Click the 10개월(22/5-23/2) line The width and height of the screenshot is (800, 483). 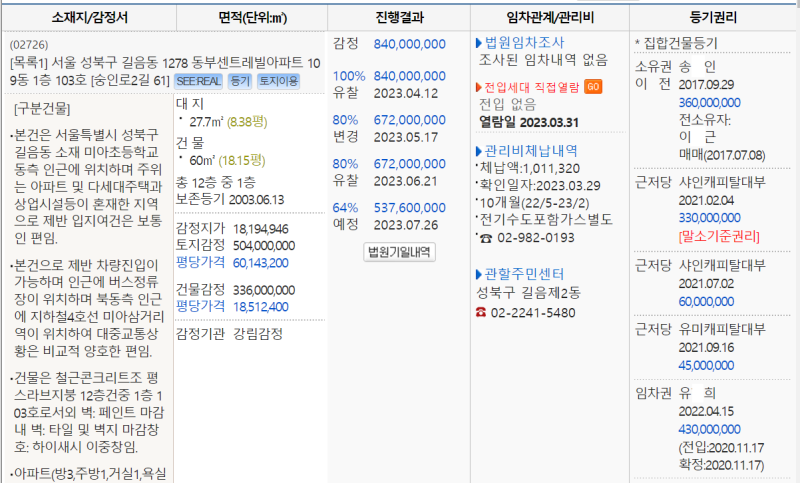535,203
